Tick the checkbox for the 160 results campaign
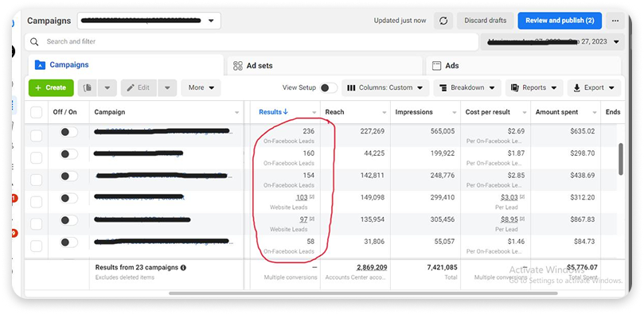 pyautogui.click(x=36, y=158)
